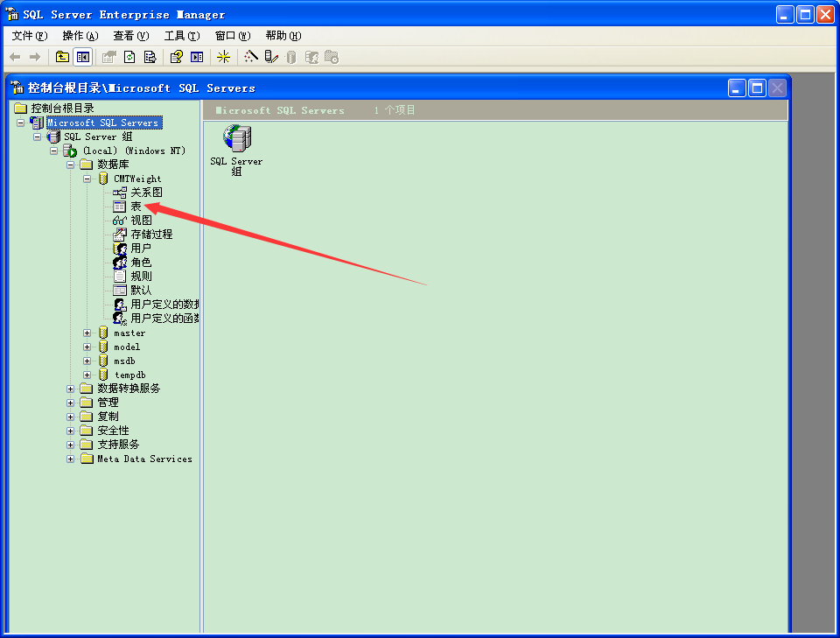Go up one level with the folder-arrow icon
The height and width of the screenshot is (638, 840).
tap(63, 57)
